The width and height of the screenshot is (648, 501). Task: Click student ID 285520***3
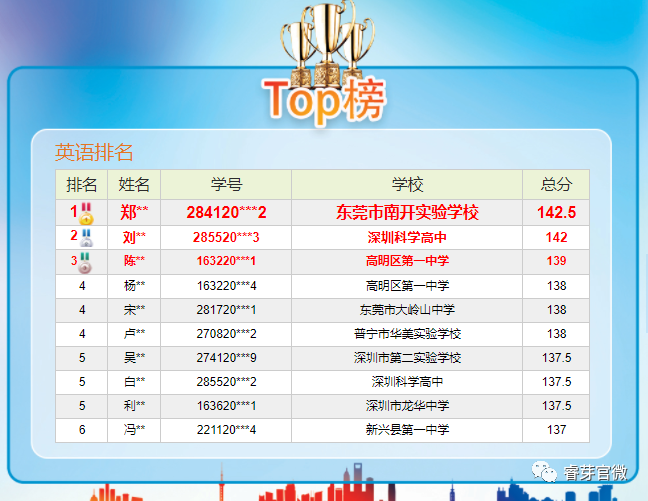(226, 237)
